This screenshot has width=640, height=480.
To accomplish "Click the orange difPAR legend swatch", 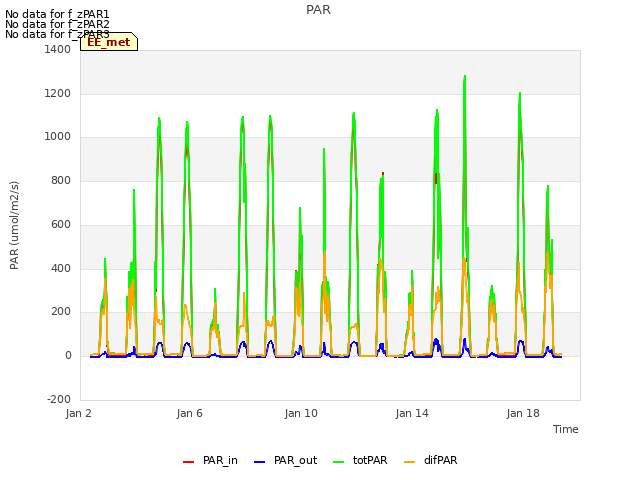I will pyautogui.click(x=409, y=462).
